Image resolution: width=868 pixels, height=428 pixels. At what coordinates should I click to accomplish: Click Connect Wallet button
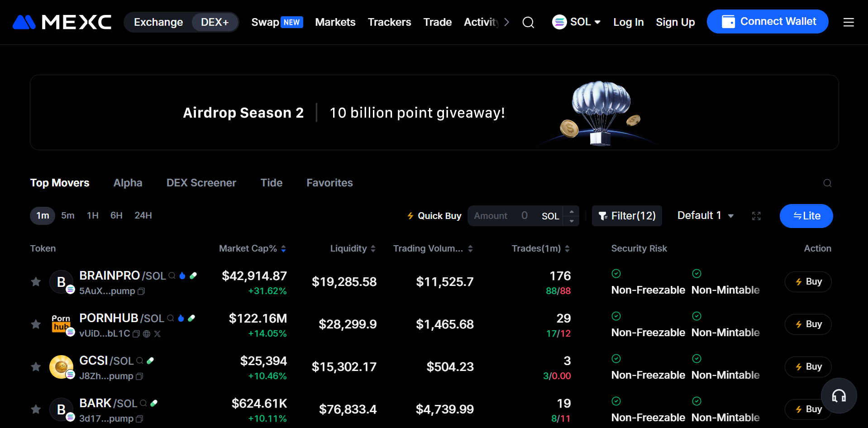[768, 22]
